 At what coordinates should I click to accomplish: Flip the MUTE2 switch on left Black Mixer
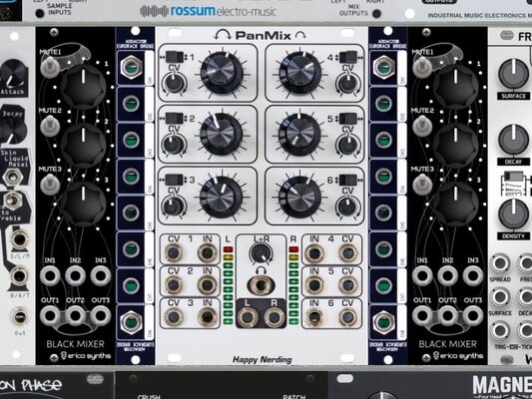tap(50, 126)
